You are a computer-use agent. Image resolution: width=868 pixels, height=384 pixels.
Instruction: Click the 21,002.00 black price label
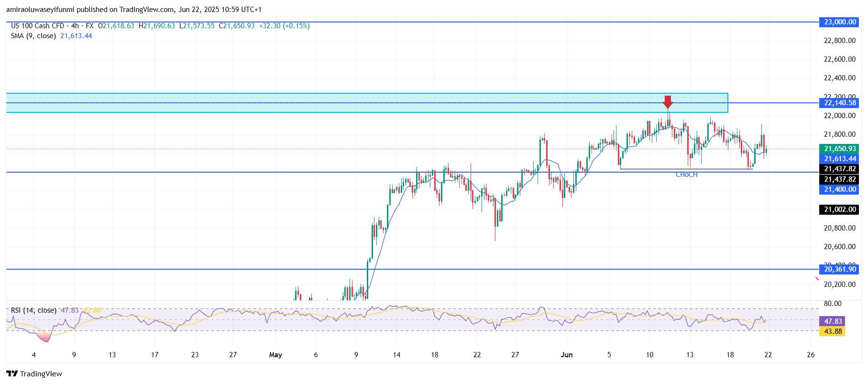840,209
